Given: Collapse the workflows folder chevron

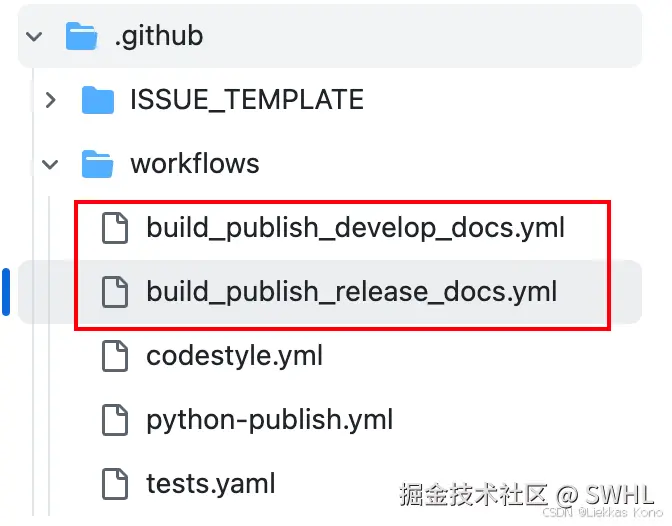Looking at the screenshot, I should click(51, 164).
